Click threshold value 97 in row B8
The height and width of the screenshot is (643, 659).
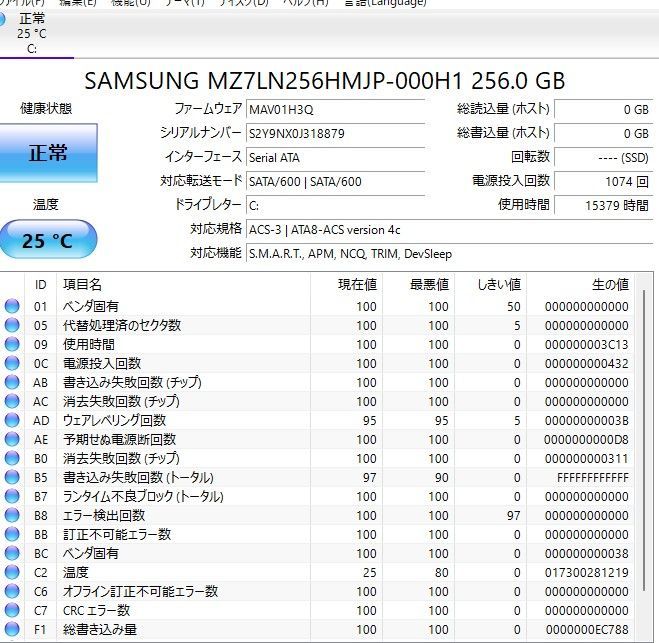[x=514, y=515]
